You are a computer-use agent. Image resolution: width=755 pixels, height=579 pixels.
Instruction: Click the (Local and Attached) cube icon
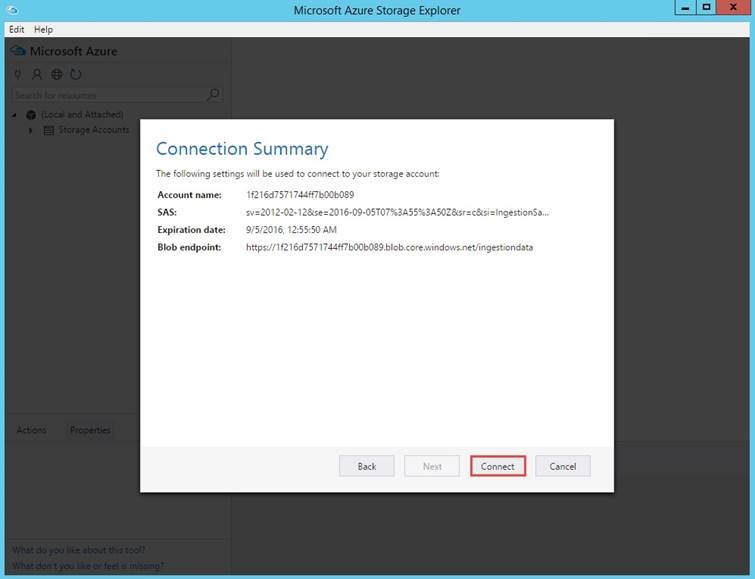point(31,115)
